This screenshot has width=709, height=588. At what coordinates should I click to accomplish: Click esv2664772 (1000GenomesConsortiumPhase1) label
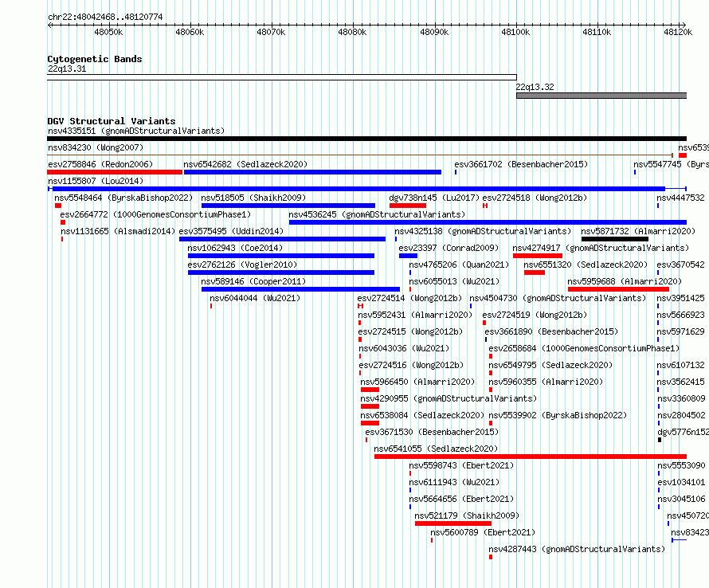(155, 215)
